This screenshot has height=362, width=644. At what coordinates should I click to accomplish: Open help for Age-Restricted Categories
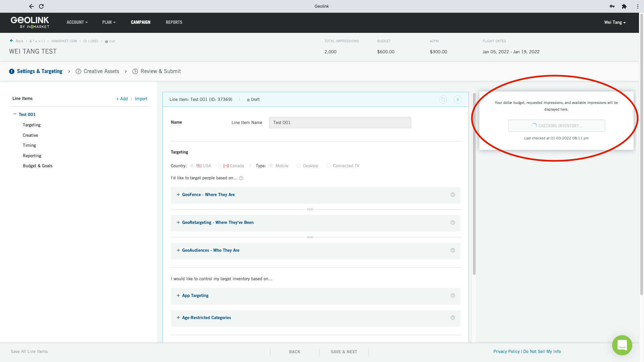click(x=453, y=318)
